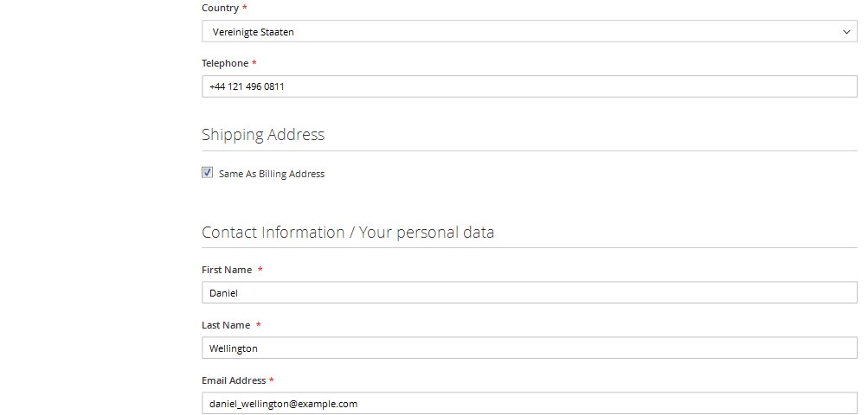Click into the First Name field containing Daniel
The height and width of the screenshot is (415, 868).
530,292
